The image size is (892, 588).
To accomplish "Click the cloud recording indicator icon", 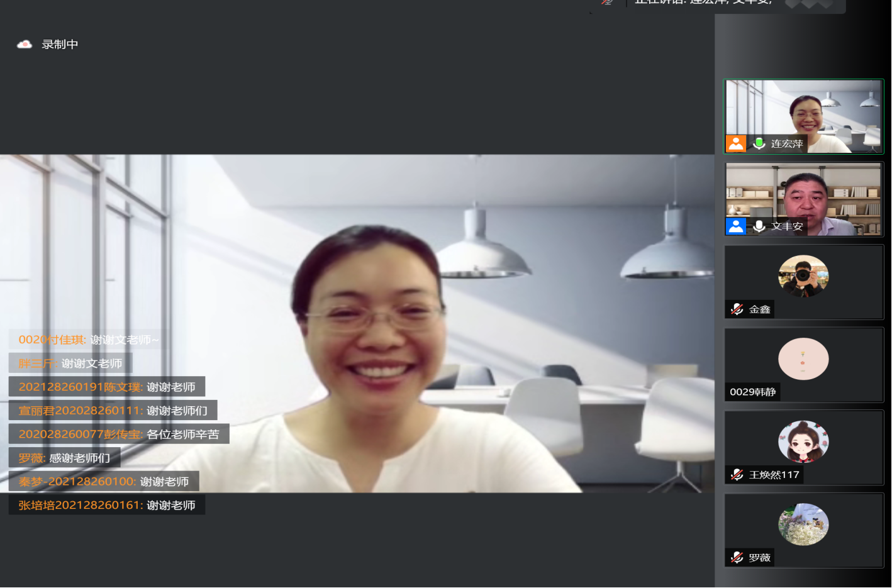I will (25, 44).
